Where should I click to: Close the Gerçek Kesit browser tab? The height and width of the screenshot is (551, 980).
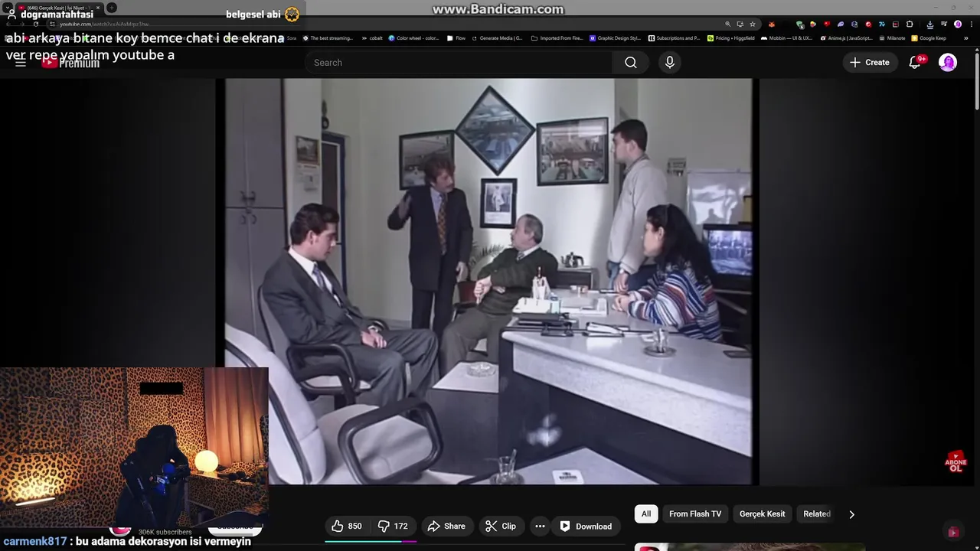click(x=98, y=8)
